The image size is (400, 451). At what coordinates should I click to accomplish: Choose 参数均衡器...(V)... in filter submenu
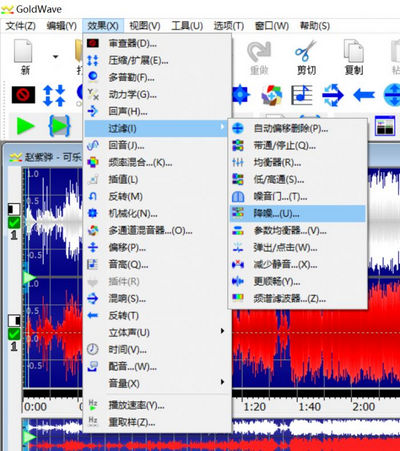298,230
